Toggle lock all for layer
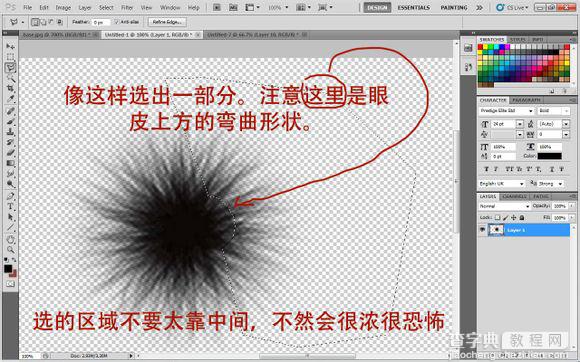Screen dimensions: 580x362 522,217
